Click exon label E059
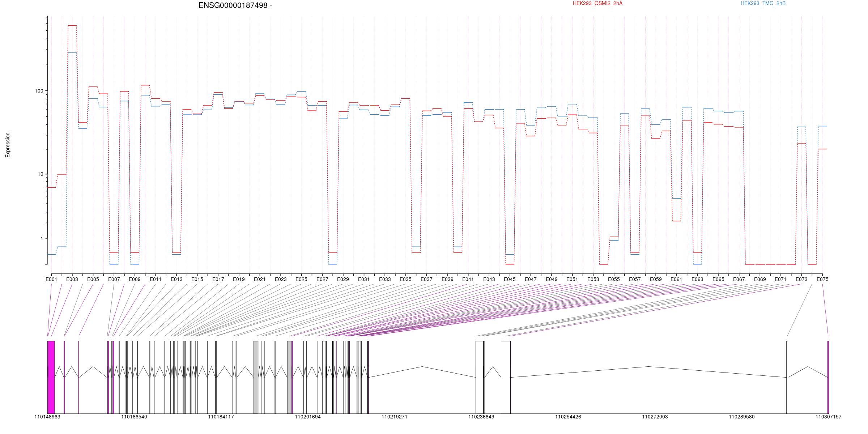The image size is (868, 434). tap(656, 279)
